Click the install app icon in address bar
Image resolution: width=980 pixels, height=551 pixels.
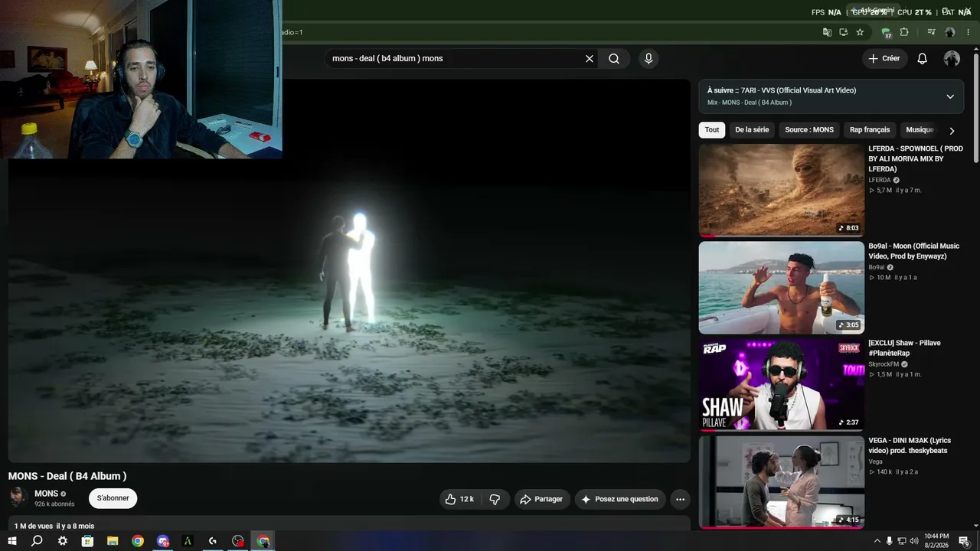coord(843,32)
